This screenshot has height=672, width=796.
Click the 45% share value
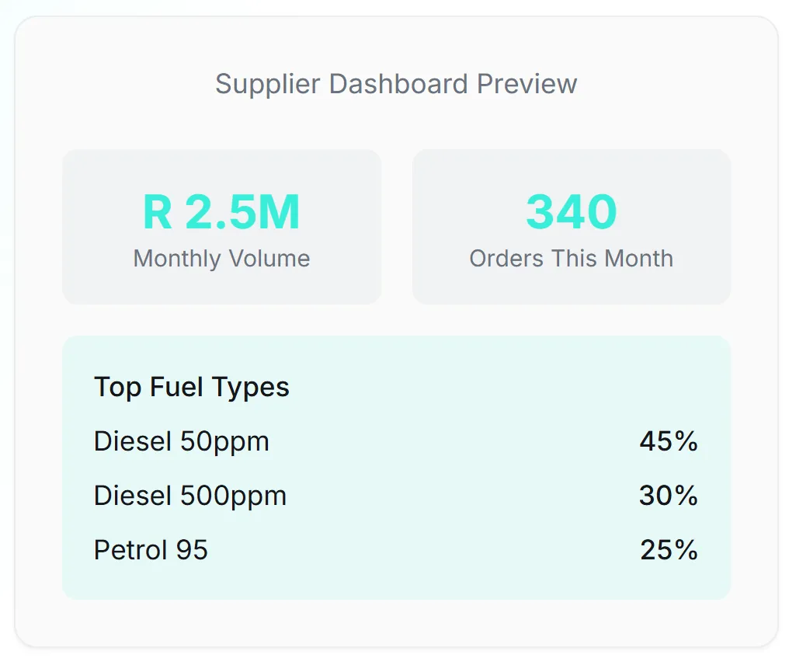point(669,441)
